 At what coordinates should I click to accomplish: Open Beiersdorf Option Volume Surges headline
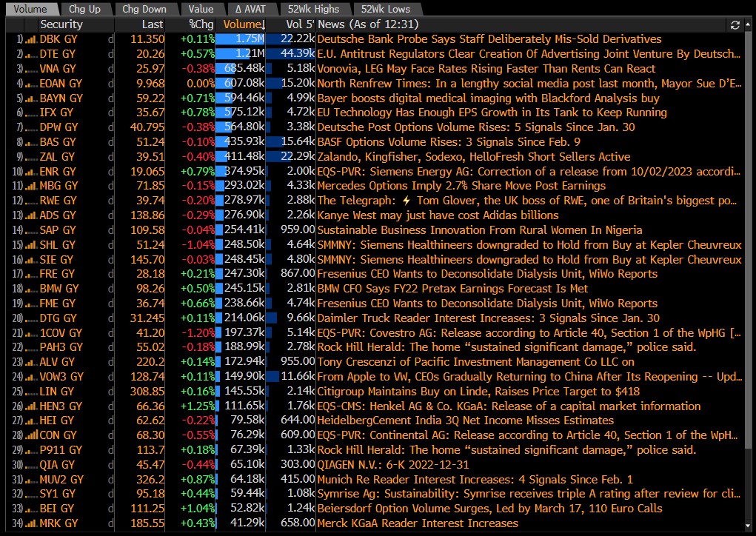pos(490,509)
